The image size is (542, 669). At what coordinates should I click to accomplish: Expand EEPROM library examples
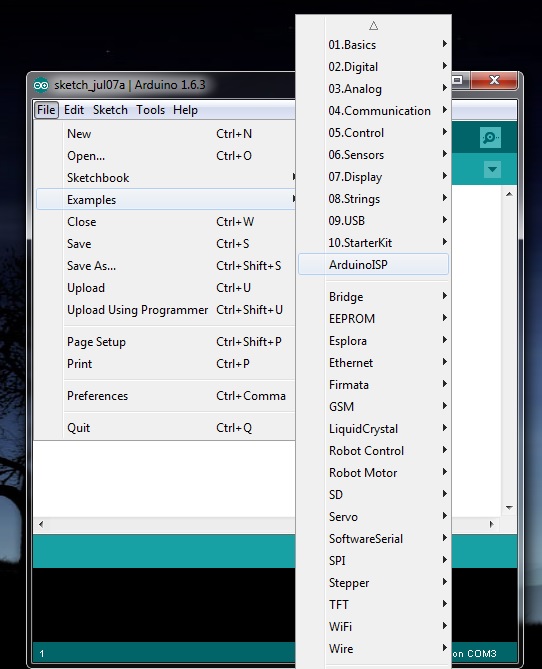pyautogui.click(x=373, y=319)
